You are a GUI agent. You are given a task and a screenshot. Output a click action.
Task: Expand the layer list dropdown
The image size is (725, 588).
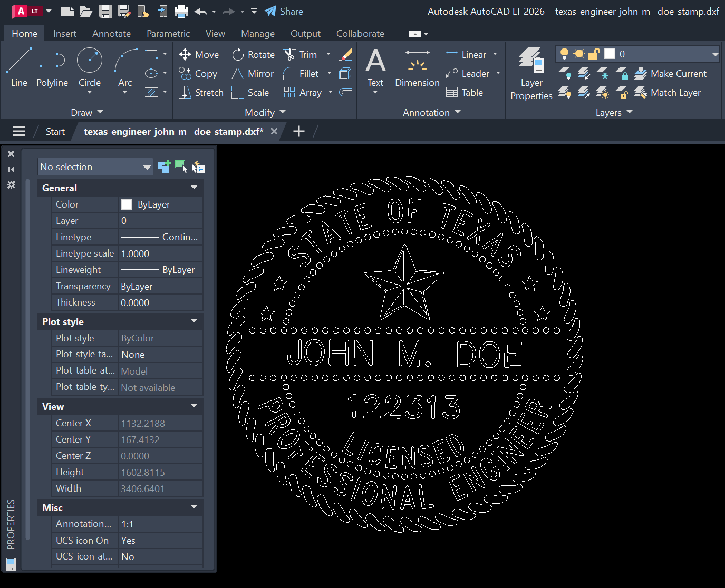[x=716, y=53]
